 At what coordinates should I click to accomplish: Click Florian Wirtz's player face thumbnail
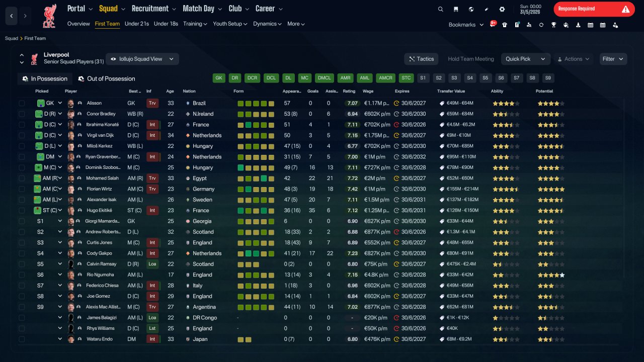[71, 189]
